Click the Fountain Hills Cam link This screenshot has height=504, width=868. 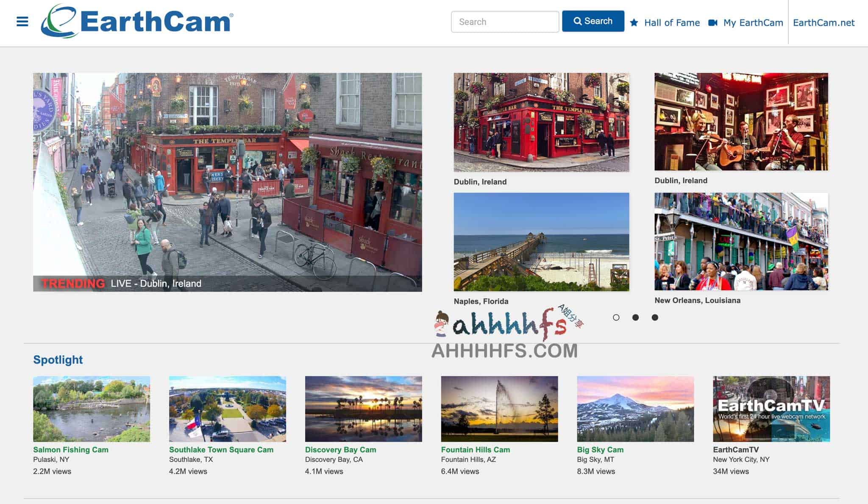click(475, 450)
